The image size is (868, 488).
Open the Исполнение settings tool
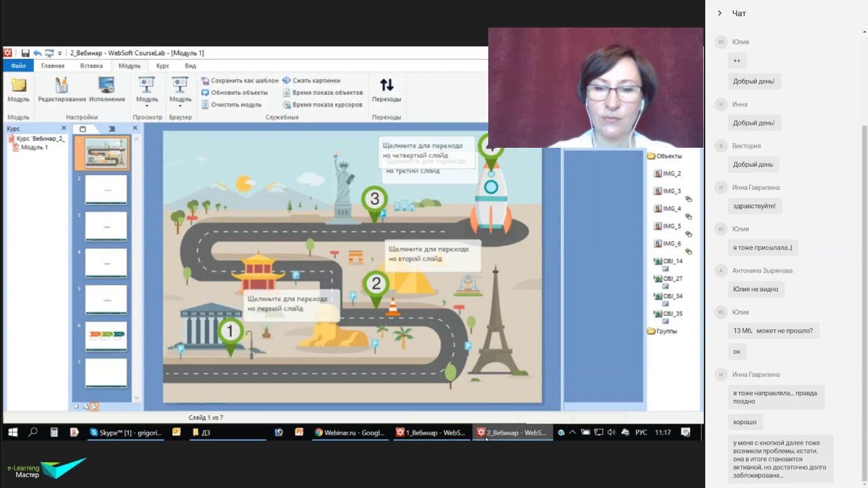[107, 89]
